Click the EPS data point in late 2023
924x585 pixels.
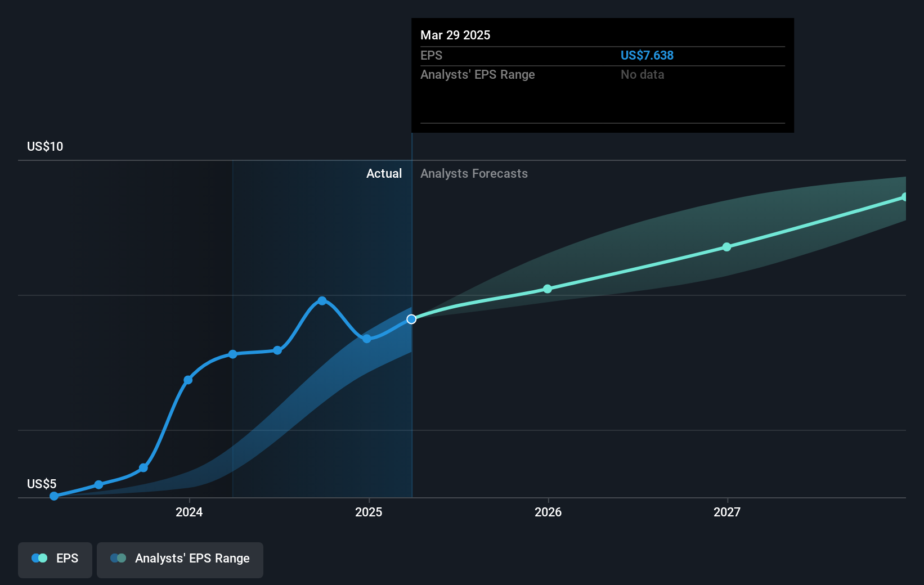143,467
